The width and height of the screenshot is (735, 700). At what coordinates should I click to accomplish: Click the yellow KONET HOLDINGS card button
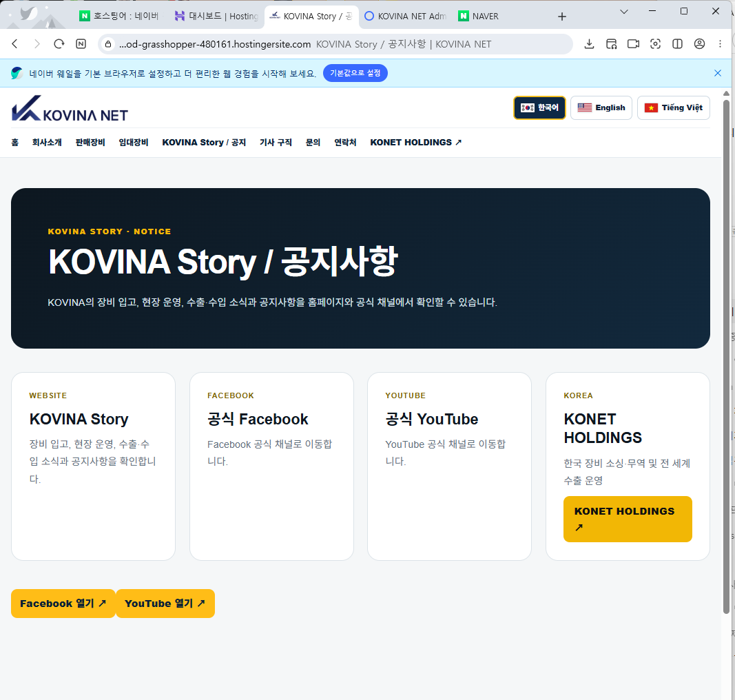pos(628,519)
